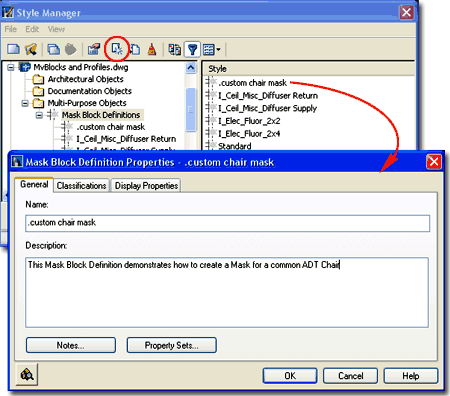Collapse the Mask Block Definitions tree node
Viewport: 450px width, 396px height.
pyautogui.click(x=39, y=115)
